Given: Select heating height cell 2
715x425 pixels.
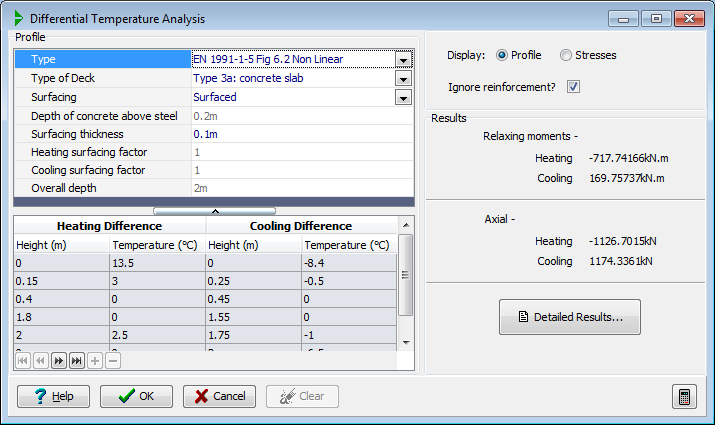Looking at the screenshot, I should 62,335.
